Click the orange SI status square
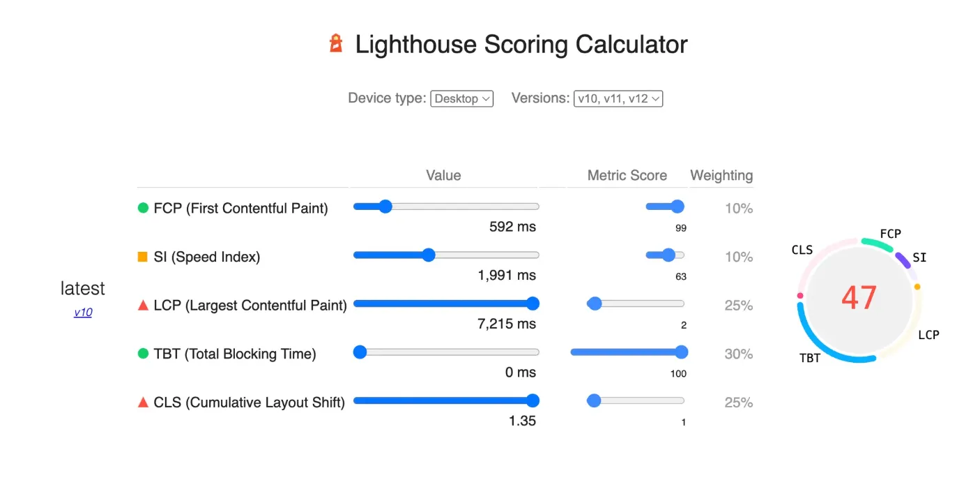 [143, 257]
